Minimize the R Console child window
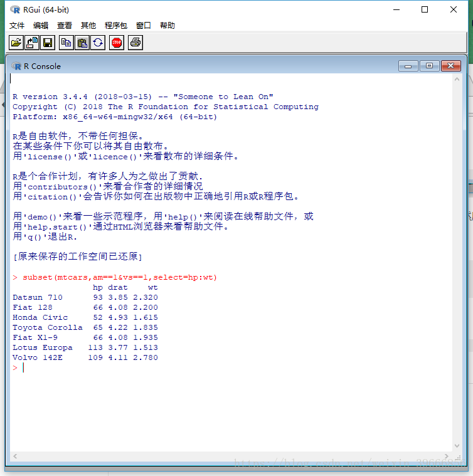 pyautogui.click(x=408, y=66)
